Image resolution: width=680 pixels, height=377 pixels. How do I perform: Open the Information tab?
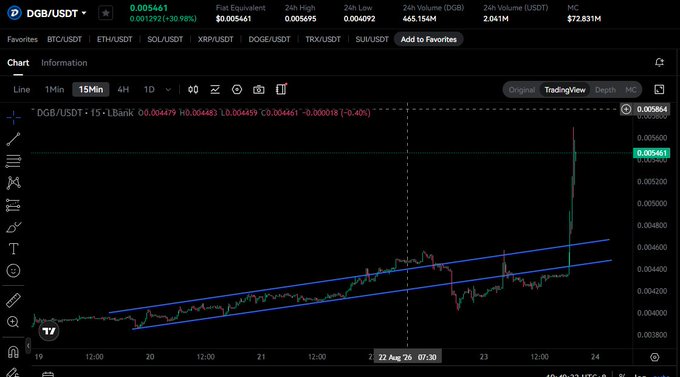click(64, 62)
